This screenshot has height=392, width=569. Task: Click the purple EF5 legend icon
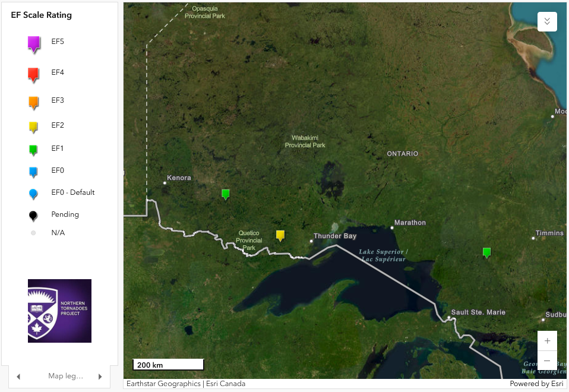(33, 43)
